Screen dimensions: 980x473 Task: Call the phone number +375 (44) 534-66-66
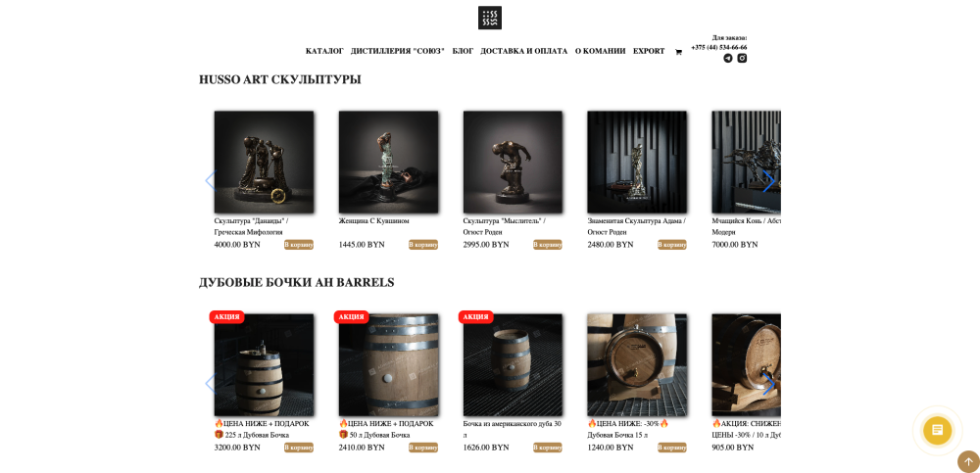tap(718, 47)
